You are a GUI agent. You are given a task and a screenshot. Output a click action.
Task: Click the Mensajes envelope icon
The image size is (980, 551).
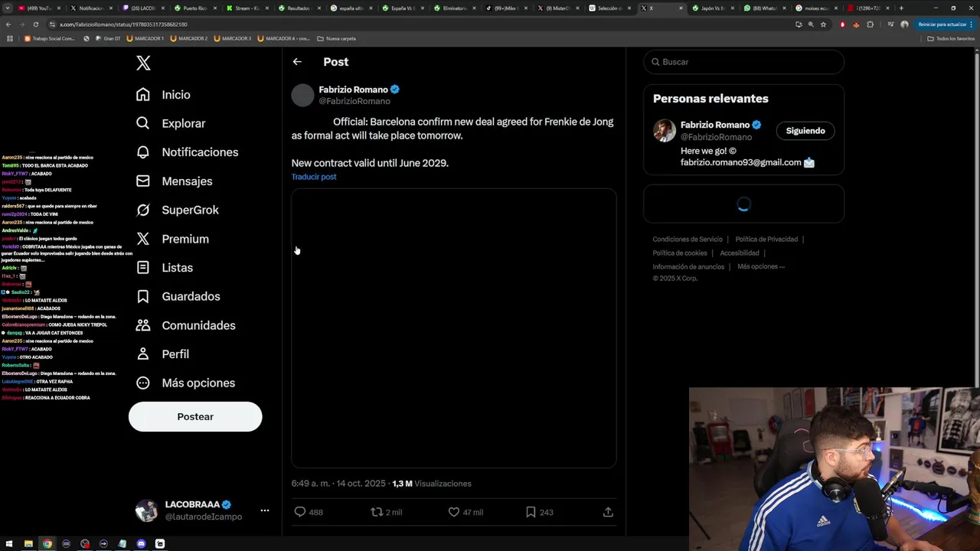click(143, 181)
